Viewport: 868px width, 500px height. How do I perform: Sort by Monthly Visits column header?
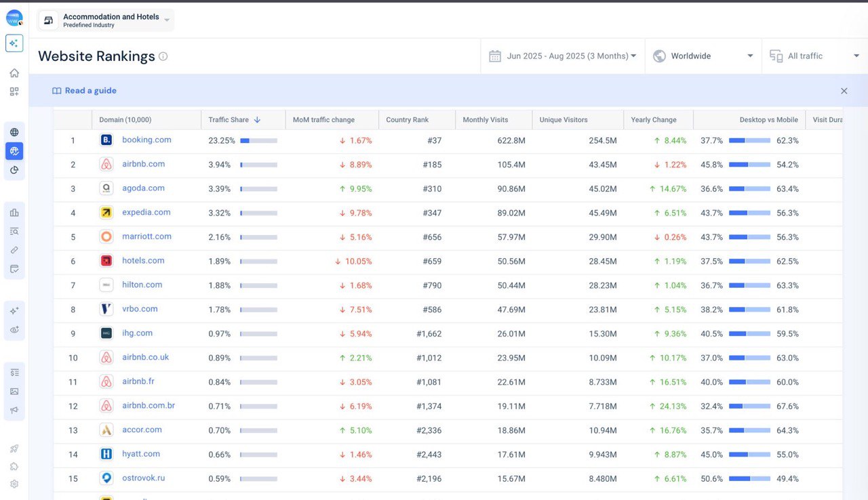coord(485,120)
